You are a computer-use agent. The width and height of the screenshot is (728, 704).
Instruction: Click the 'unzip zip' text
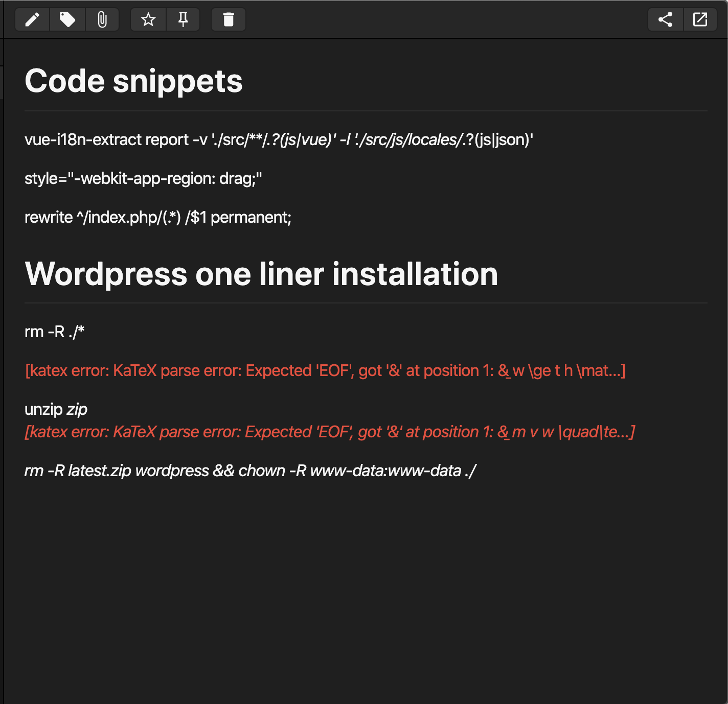56,409
